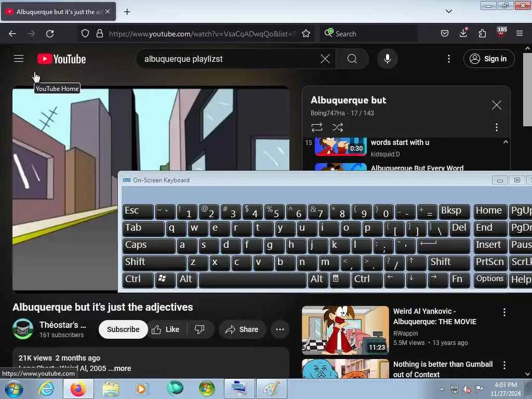Open more actions ellipsis under the video
The width and height of the screenshot is (532, 399).
tap(280, 329)
